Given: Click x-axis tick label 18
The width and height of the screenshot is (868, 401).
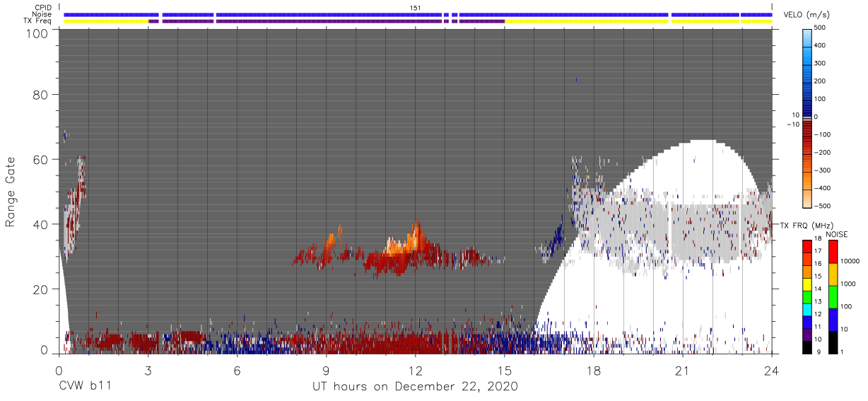Looking at the screenshot, I should tap(593, 371).
